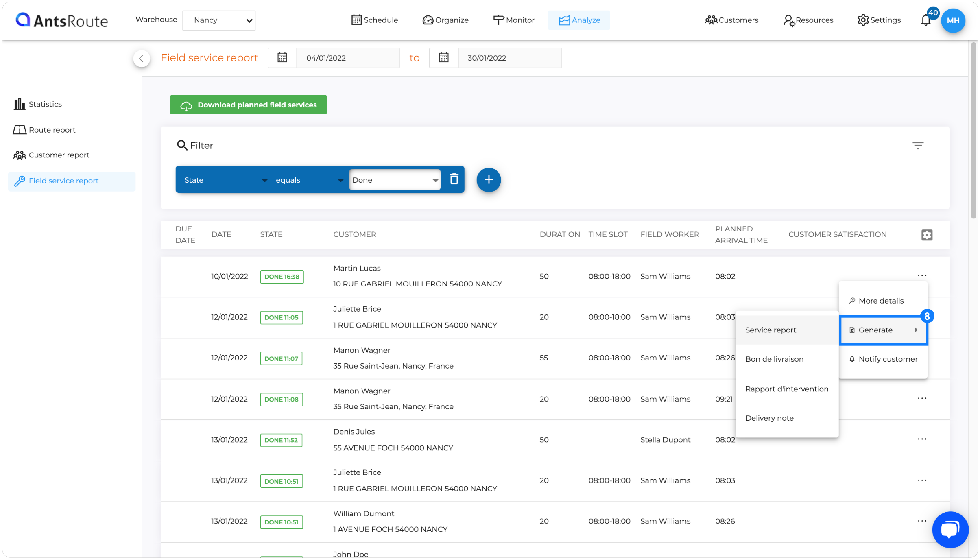Viewport: 980px width, 559px height.
Task: Click the DUE DATE column header
Action: coord(185,235)
